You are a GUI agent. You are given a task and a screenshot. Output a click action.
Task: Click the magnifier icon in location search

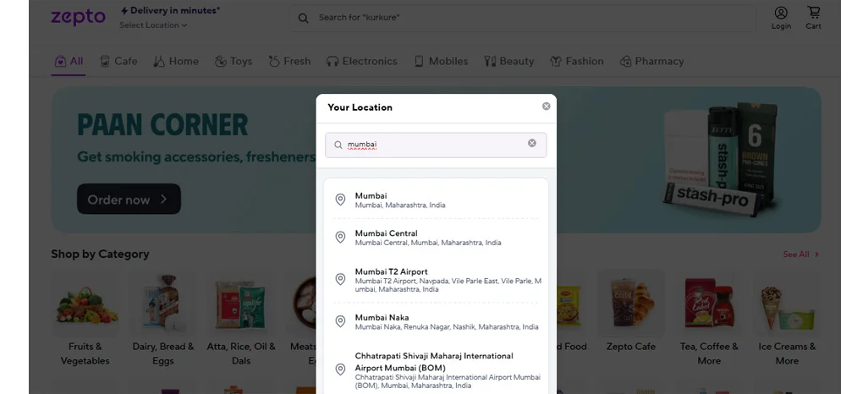pyautogui.click(x=338, y=145)
